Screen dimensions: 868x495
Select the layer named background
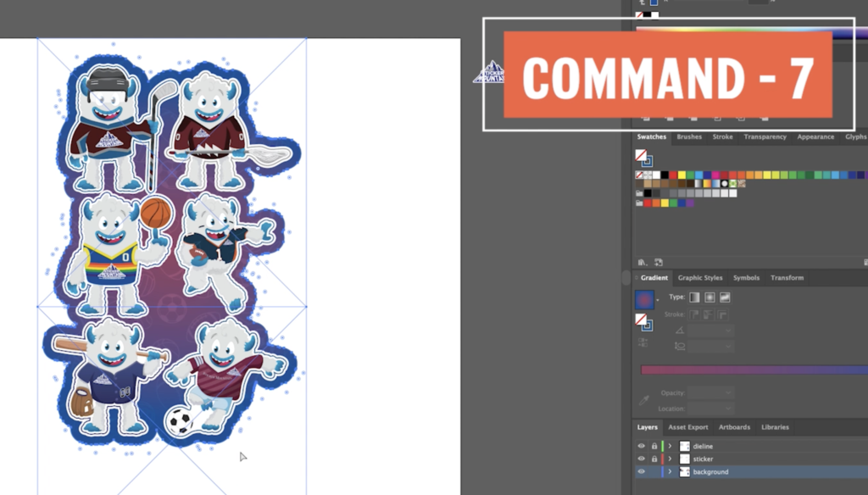coord(711,472)
